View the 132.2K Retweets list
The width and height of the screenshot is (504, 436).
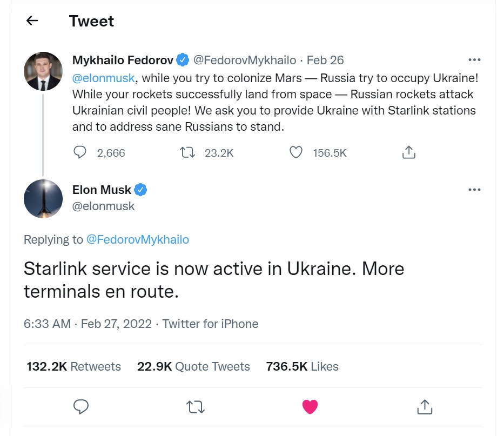coord(73,366)
